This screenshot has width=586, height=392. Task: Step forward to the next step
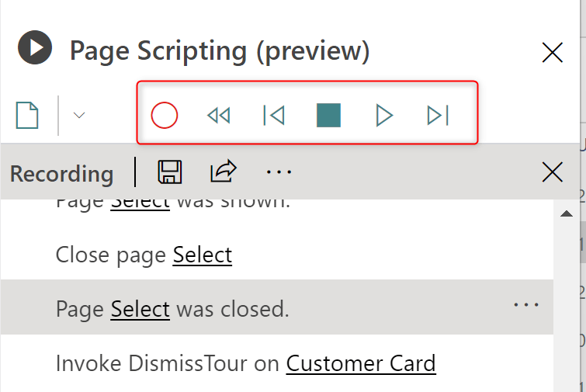[x=438, y=116]
